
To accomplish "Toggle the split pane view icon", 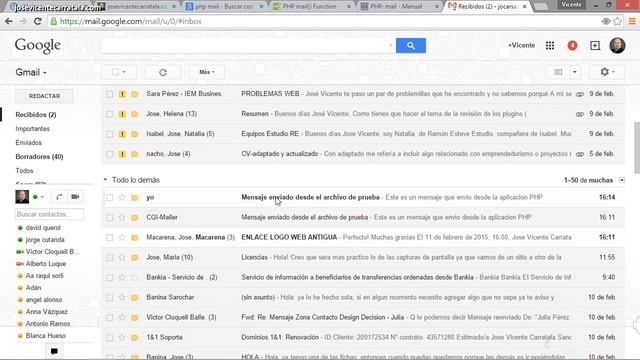I will tap(558, 72).
